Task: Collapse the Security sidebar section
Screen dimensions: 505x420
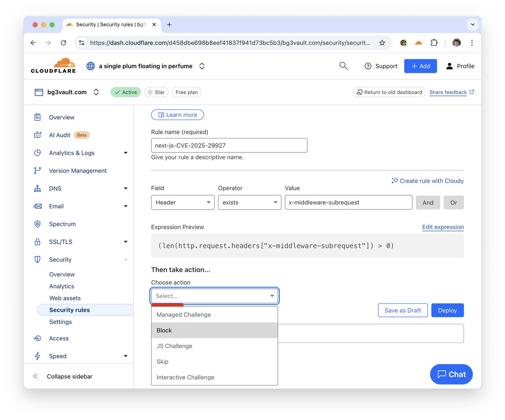Action: coord(125,260)
